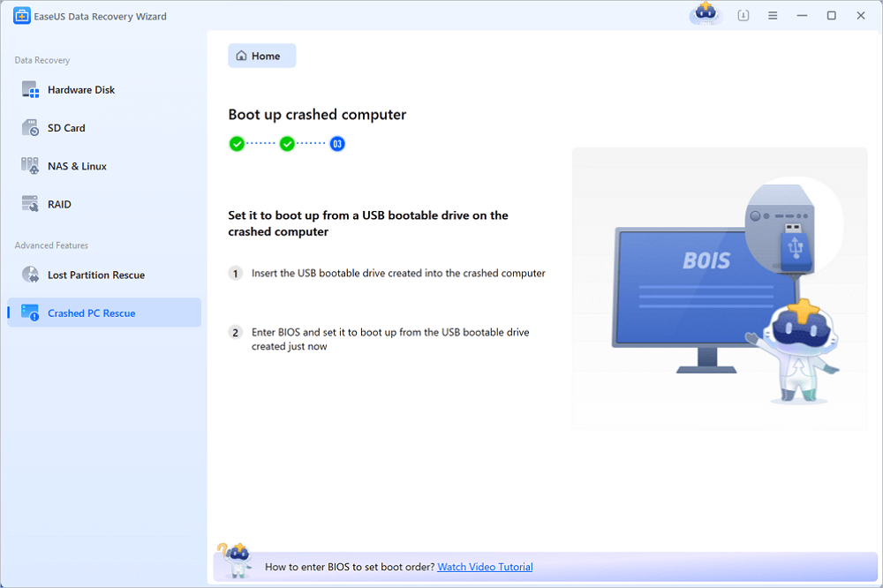Click the Hardware Disk icon
The width and height of the screenshot is (883, 588).
(30, 89)
